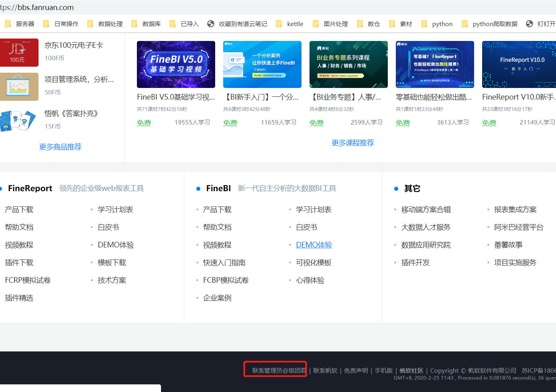Open the 一个分析案例 FineBI course thumbnail

[262, 64]
